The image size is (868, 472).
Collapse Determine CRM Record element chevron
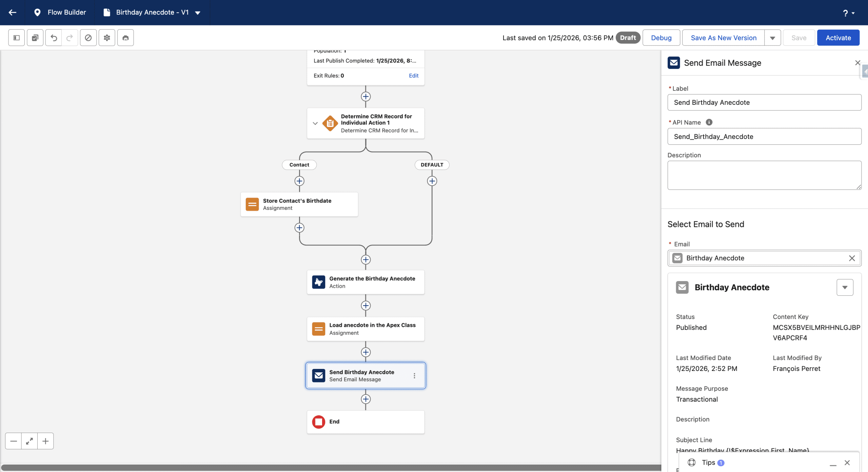(315, 123)
